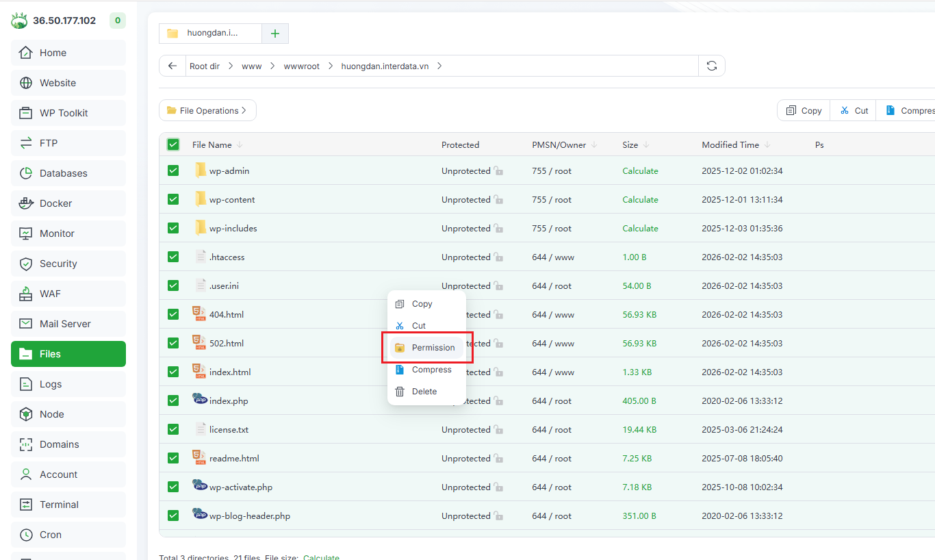Open Cron clock icon
The width and height of the screenshot is (935, 560).
[26, 535]
